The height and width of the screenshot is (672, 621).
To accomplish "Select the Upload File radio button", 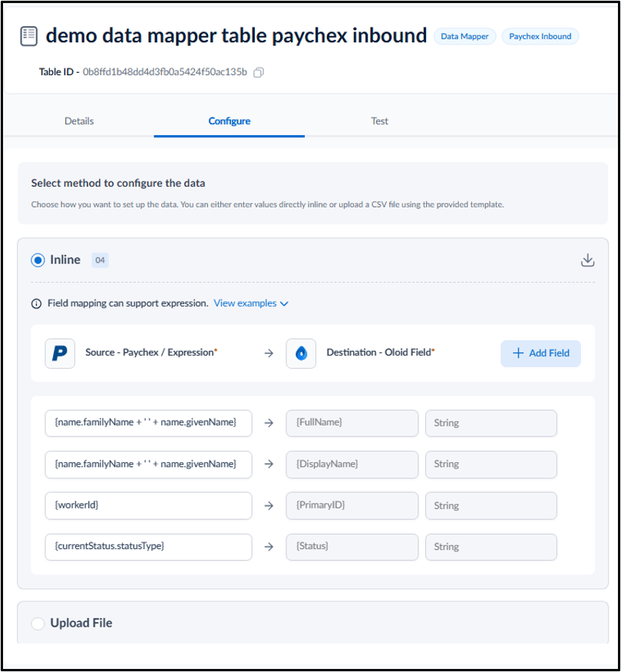I will tap(38, 624).
